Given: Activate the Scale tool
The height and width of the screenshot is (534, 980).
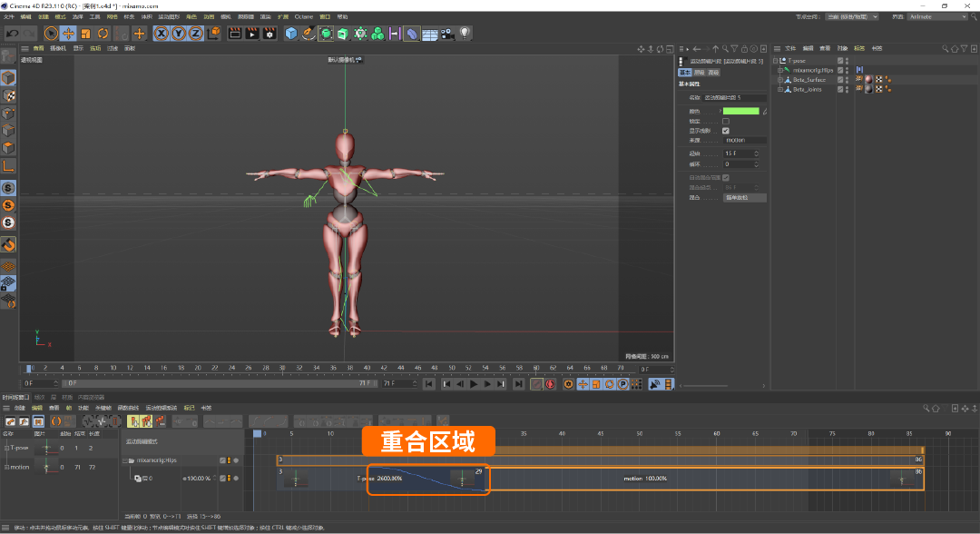Looking at the screenshot, I should coord(85,33).
